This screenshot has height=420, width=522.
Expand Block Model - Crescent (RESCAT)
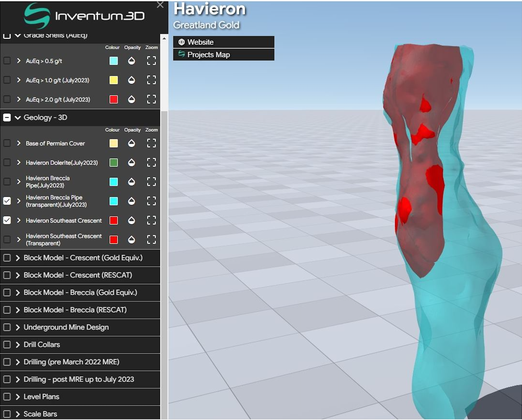click(18, 275)
